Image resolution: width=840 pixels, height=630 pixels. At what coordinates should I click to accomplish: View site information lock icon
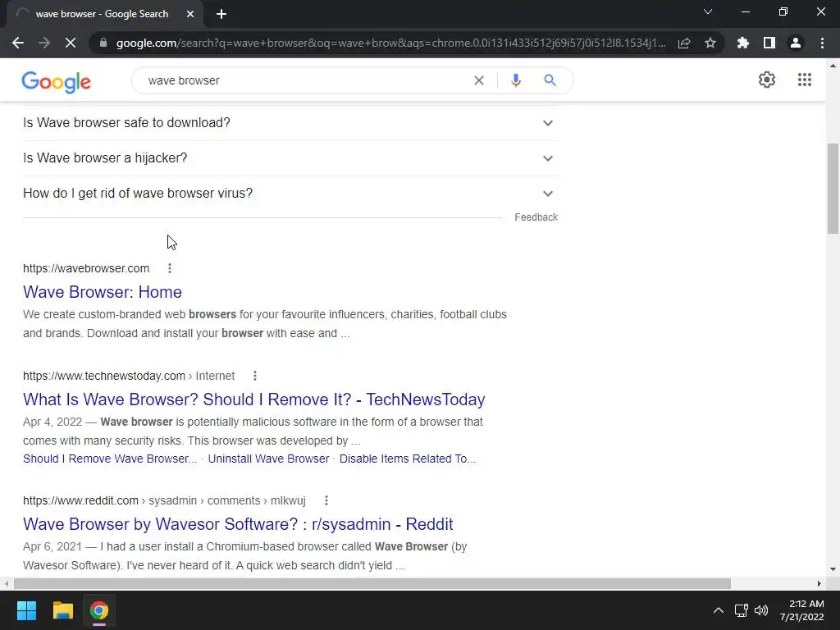click(103, 43)
